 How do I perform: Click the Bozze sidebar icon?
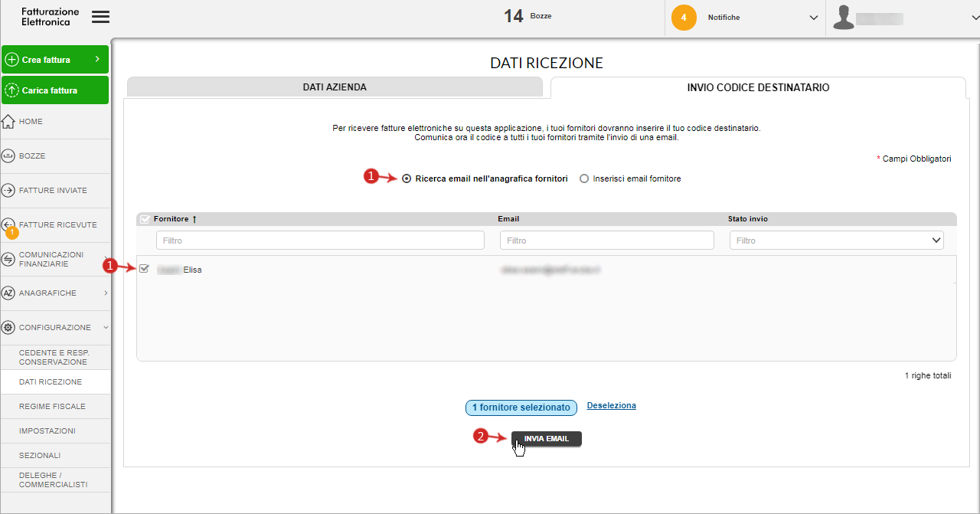pyautogui.click(x=8, y=156)
